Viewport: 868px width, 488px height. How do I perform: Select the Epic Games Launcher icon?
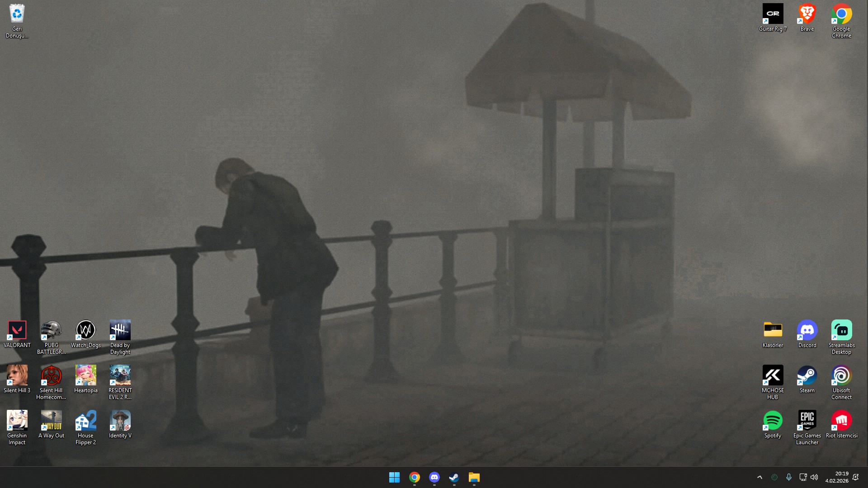807,421
